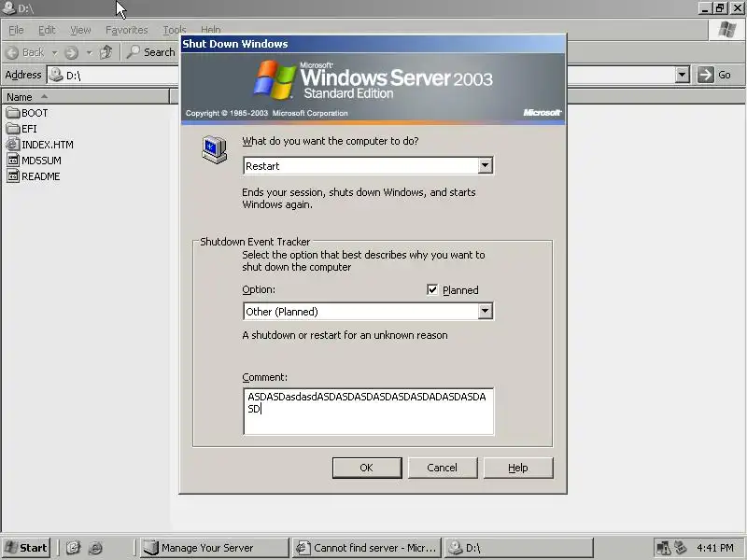
Task: Click the Start button
Action: pos(26,548)
